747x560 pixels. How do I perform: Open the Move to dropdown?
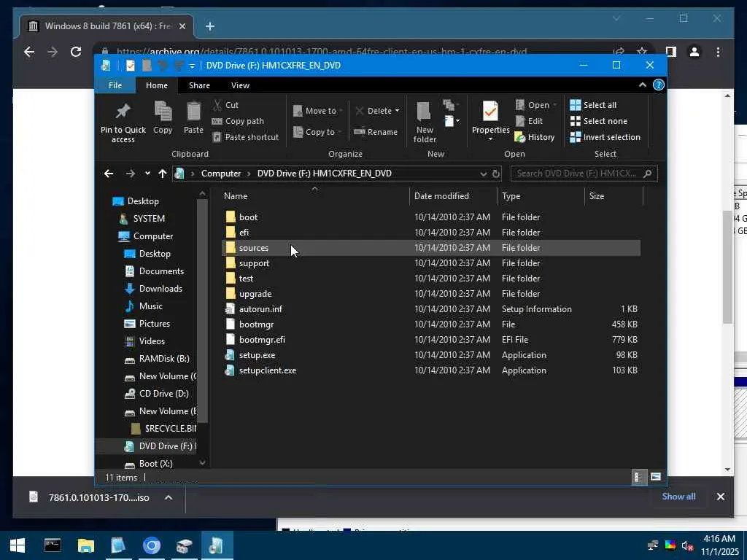tap(318, 111)
